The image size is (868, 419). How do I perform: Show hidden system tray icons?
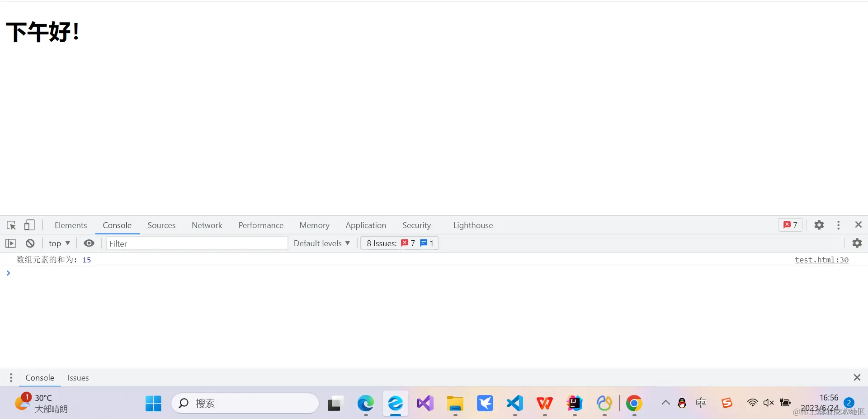[665, 403]
